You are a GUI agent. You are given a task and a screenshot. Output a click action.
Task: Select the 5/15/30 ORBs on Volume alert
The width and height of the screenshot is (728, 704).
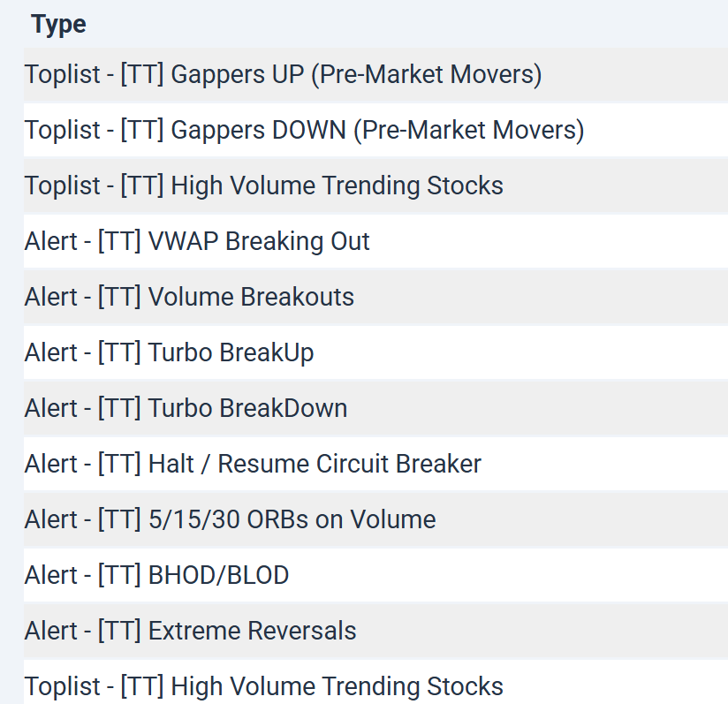pyautogui.click(x=230, y=519)
